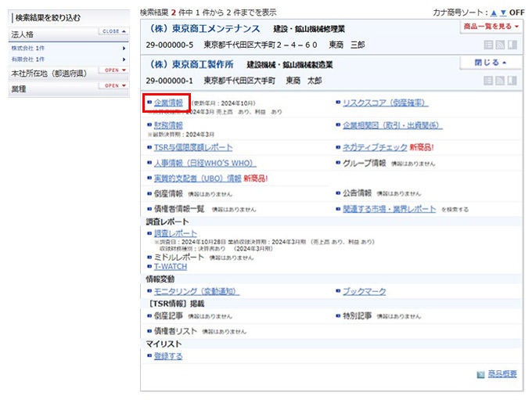Click 倒産情報 entry
The height and width of the screenshot is (400, 532).
point(168,193)
